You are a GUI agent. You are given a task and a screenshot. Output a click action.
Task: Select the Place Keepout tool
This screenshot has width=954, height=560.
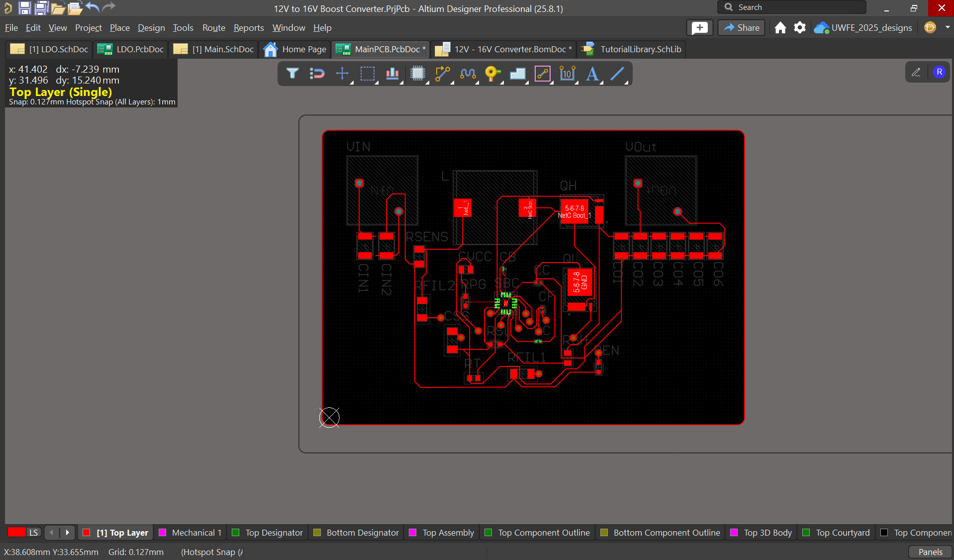coord(543,74)
